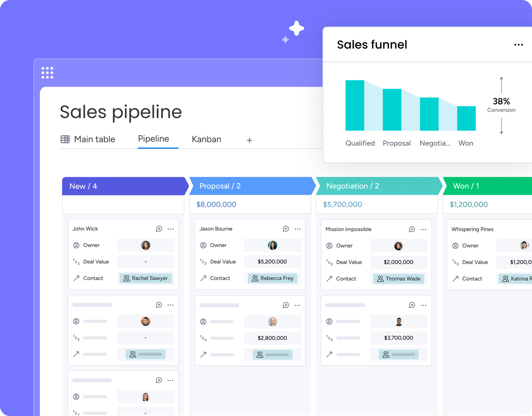Click the Deal Value number icon on John Wick card
The image size is (532, 416).
76,262
